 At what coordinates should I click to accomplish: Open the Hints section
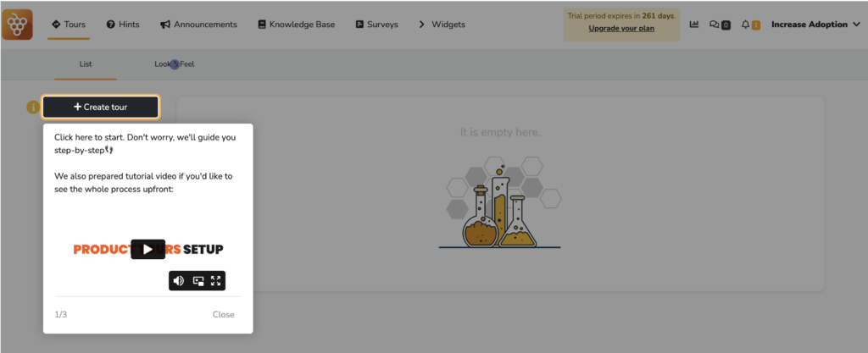coord(123,25)
